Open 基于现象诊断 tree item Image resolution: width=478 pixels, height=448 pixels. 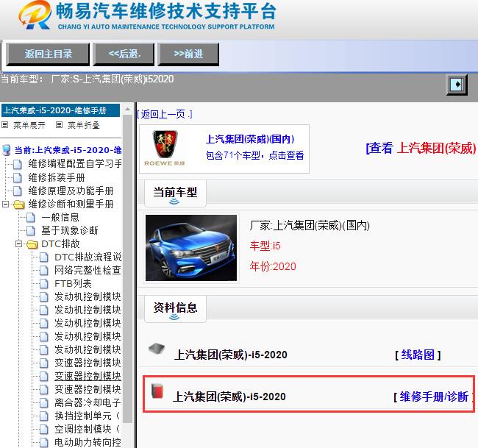click(70, 230)
